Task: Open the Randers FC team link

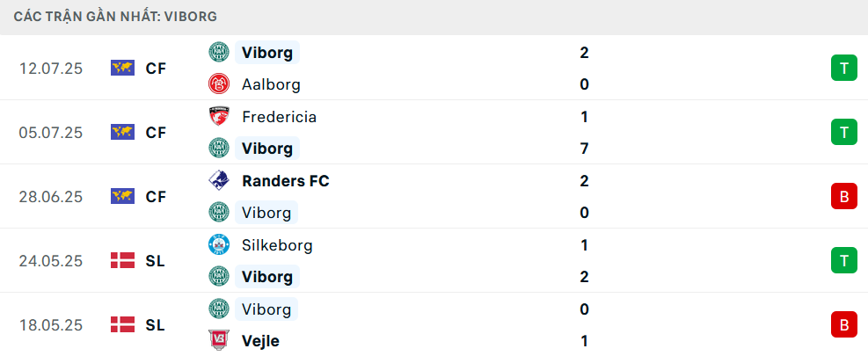Action: click(x=286, y=181)
